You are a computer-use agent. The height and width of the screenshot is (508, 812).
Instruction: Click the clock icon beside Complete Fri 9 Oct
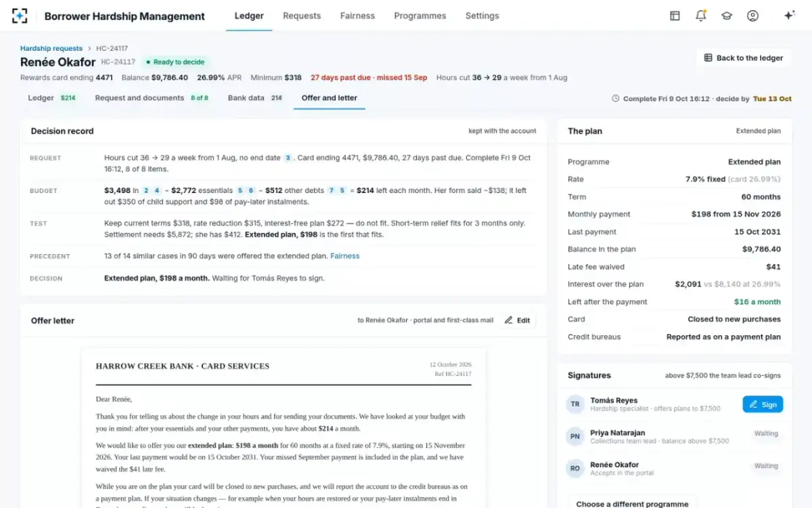tap(615, 99)
